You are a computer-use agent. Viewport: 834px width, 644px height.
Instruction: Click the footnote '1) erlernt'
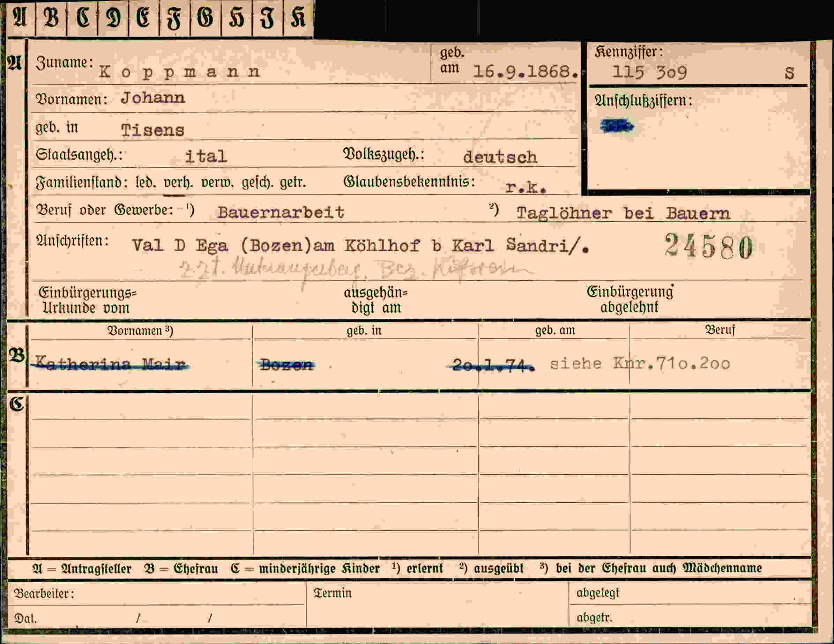pyautogui.click(x=417, y=568)
